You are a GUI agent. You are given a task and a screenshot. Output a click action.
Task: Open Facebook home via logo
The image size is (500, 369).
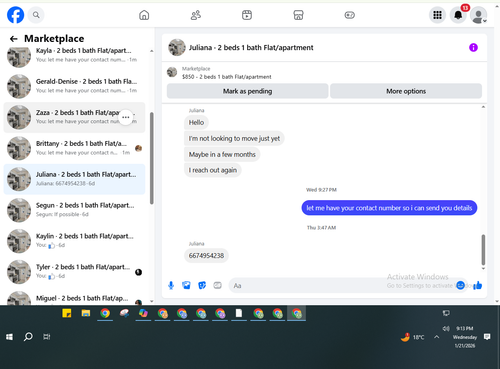click(x=15, y=15)
